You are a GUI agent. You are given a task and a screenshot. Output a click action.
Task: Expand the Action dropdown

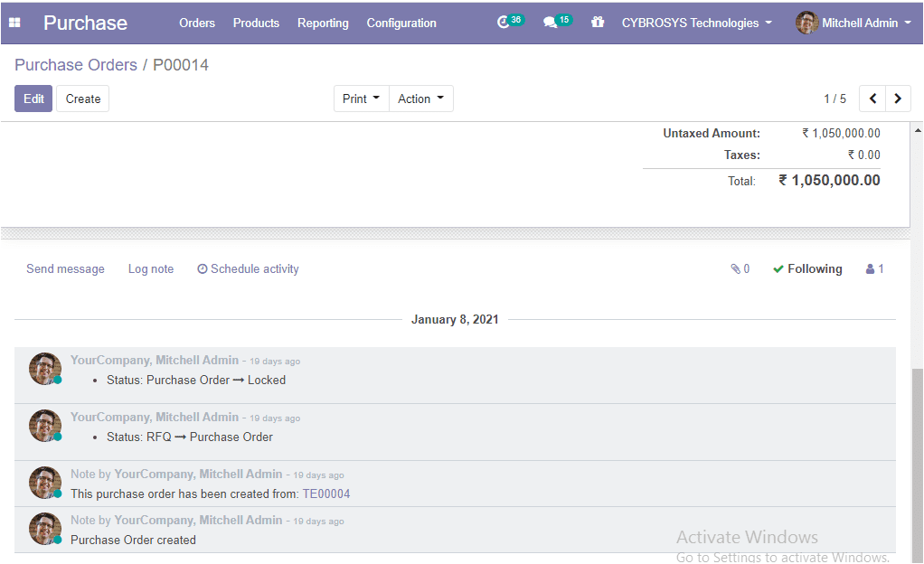click(x=420, y=99)
